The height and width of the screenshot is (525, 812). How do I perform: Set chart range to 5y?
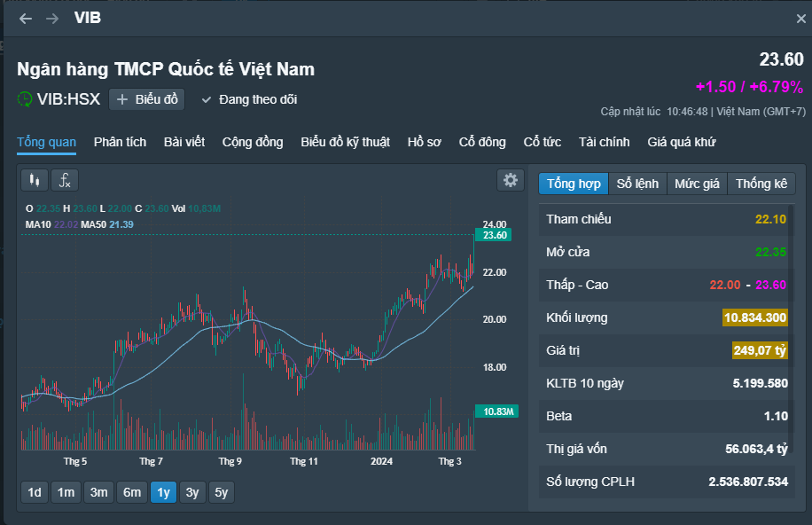221,492
